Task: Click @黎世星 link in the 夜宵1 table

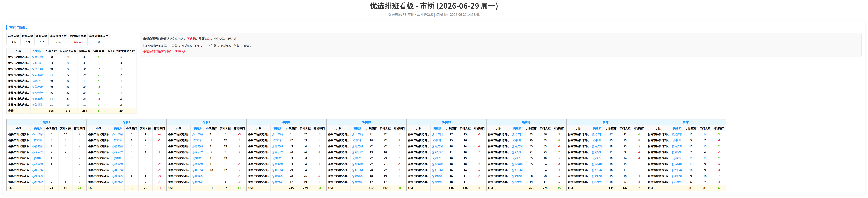Action: pyautogui.click(x=597, y=182)
